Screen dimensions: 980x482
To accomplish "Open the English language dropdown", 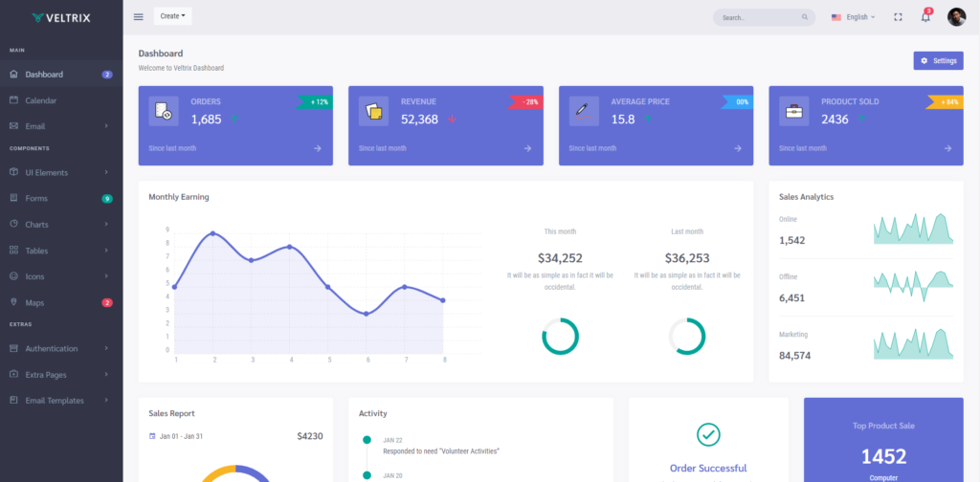I will (x=853, y=17).
